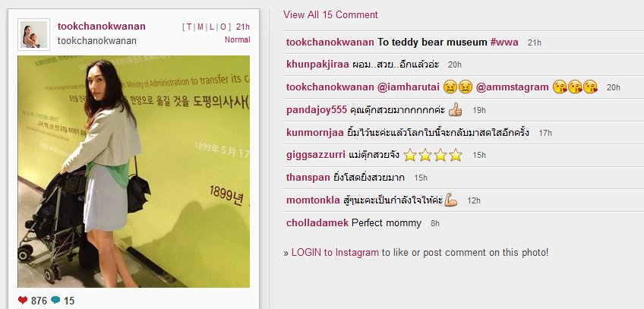Open the #wwa hashtag link
The height and width of the screenshot is (309, 644).
point(504,42)
